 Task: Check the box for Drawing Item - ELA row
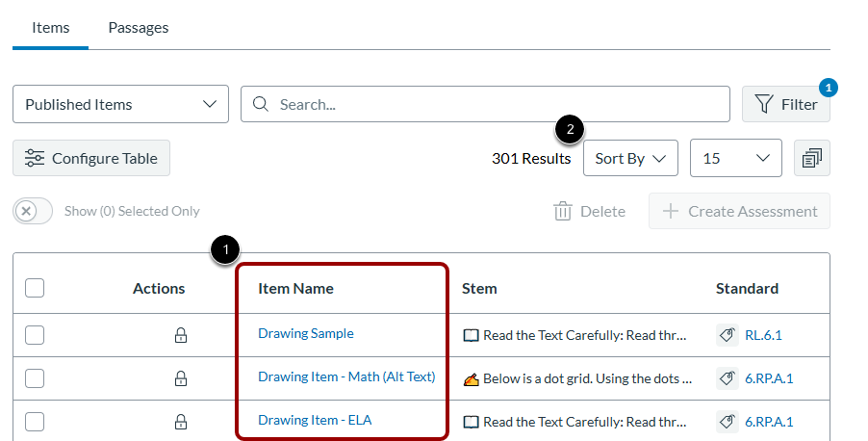point(35,422)
